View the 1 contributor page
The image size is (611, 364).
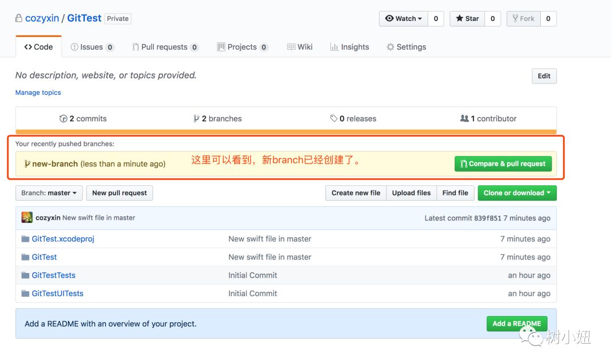pyautogui.click(x=488, y=118)
